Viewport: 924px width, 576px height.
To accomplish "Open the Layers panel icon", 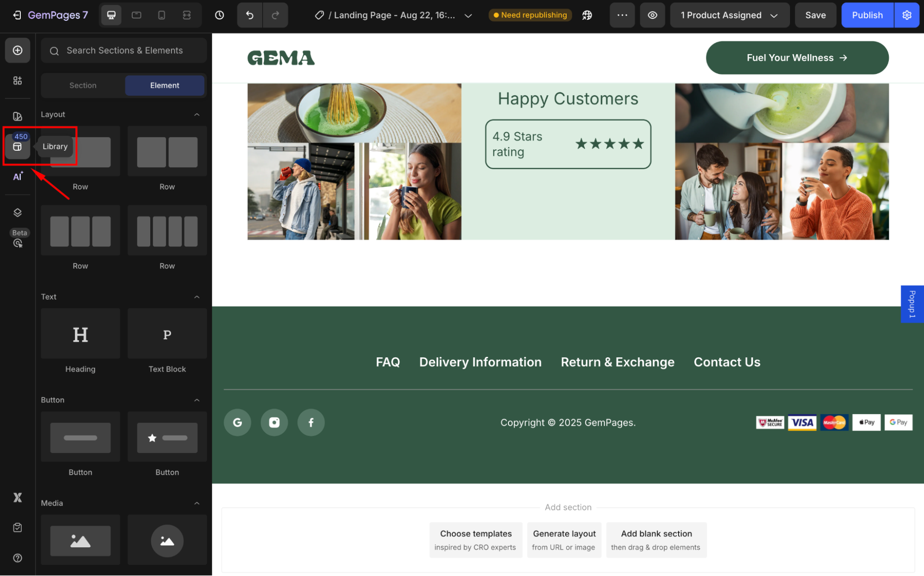I will [18, 212].
